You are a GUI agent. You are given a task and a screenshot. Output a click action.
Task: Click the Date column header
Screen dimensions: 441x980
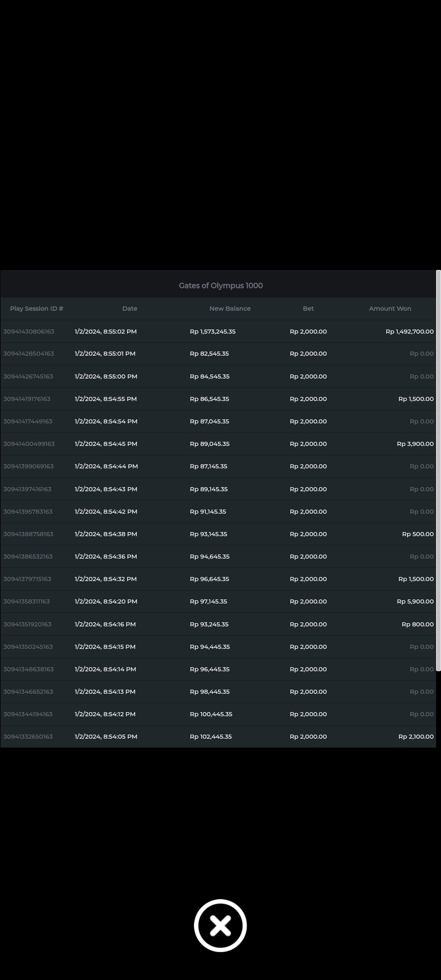(x=129, y=309)
